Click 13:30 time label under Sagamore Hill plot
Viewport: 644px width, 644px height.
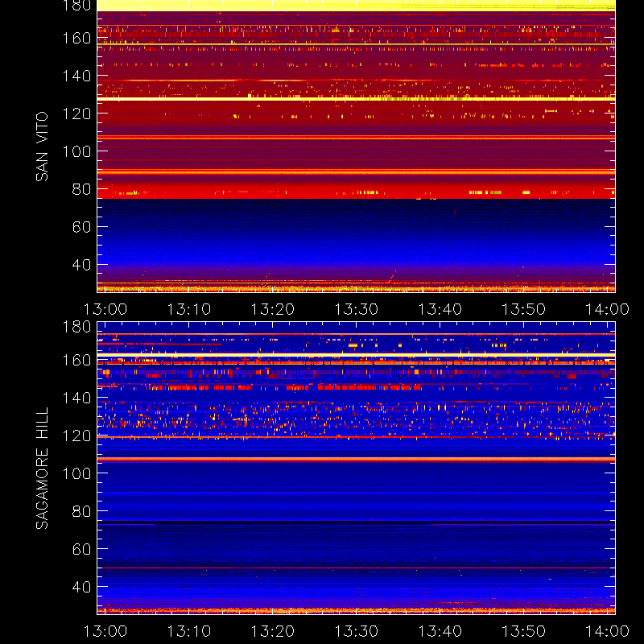[356, 631]
